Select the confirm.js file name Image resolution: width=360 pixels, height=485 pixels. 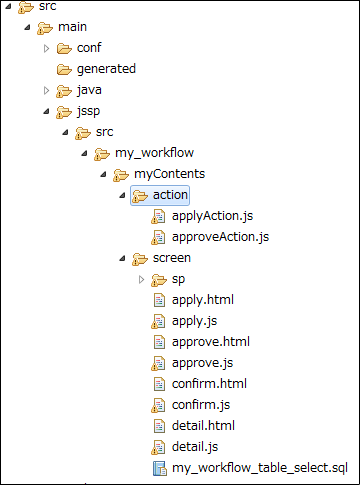coord(201,405)
